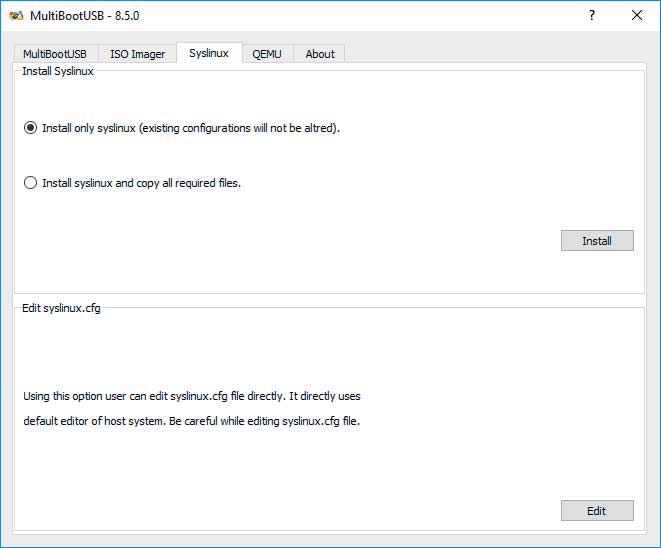Click the label text 'existing configurations will not be altred'

point(238,128)
